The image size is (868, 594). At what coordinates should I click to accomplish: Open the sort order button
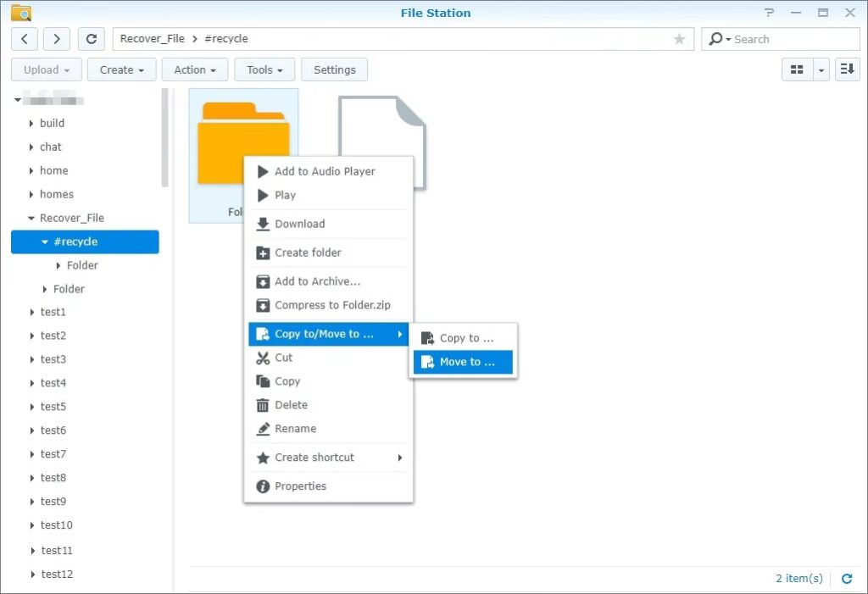coord(847,70)
